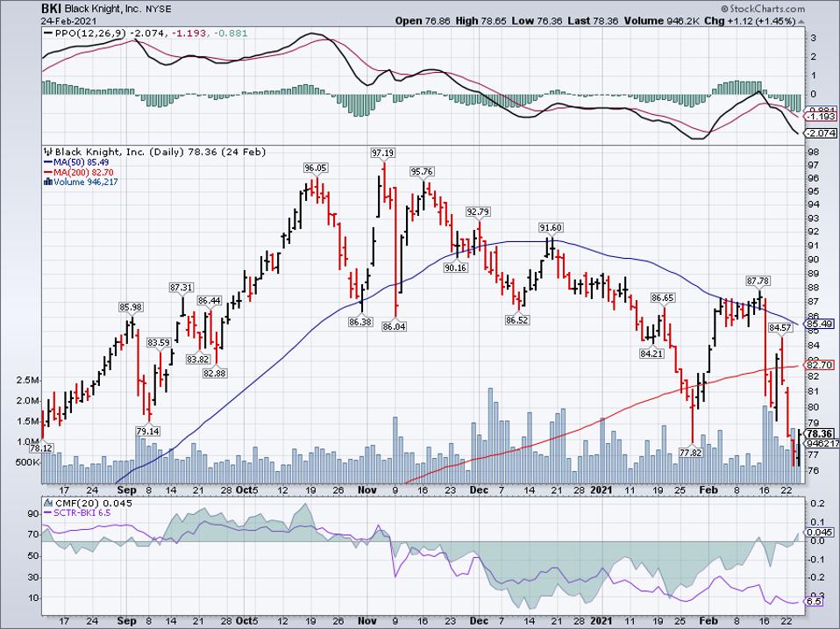Click the Low 76.36 value
The image size is (840, 629).
[537, 21]
